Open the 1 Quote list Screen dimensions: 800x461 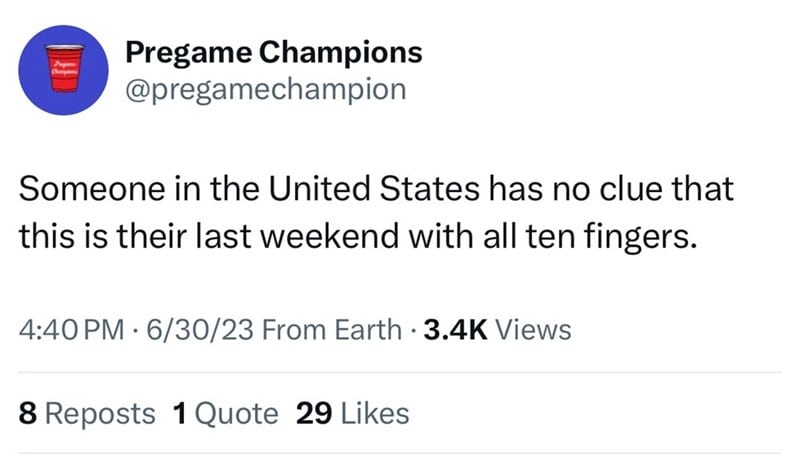226,413
